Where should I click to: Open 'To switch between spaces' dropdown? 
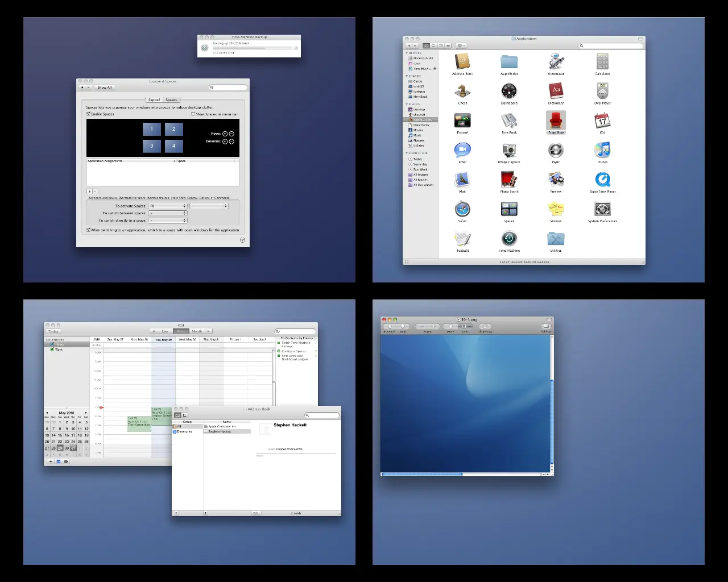(168, 213)
